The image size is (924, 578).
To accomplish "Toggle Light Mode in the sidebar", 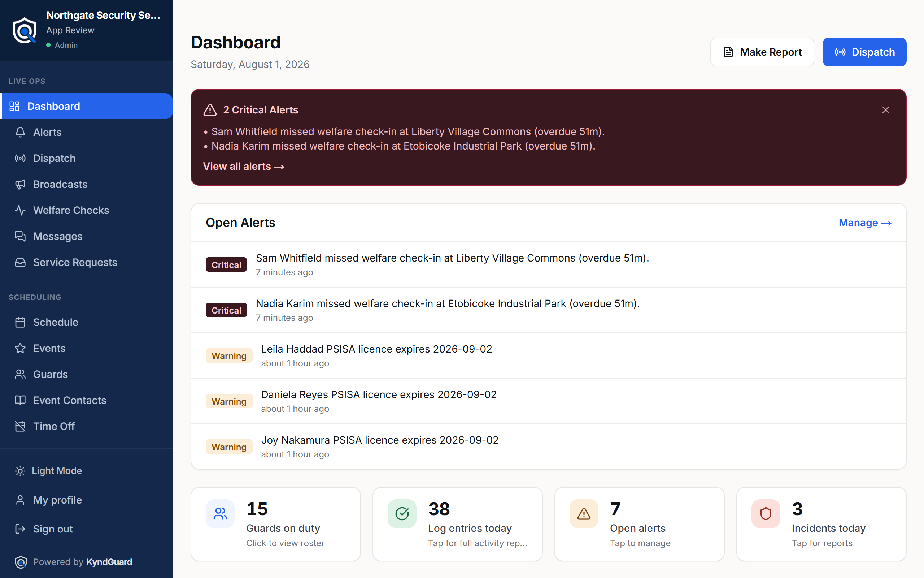I will click(87, 471).
